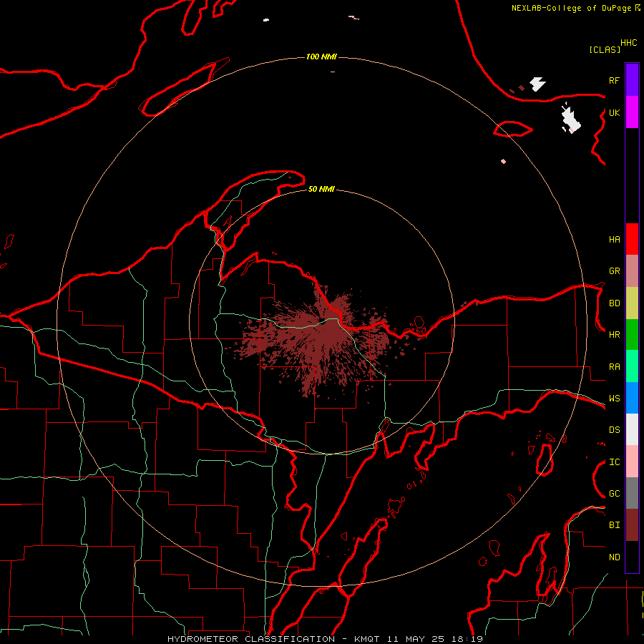Image resolution: width=644 pixels, height=644 pixels.
Task: Click the GR legend label
Action: (614, 271)
